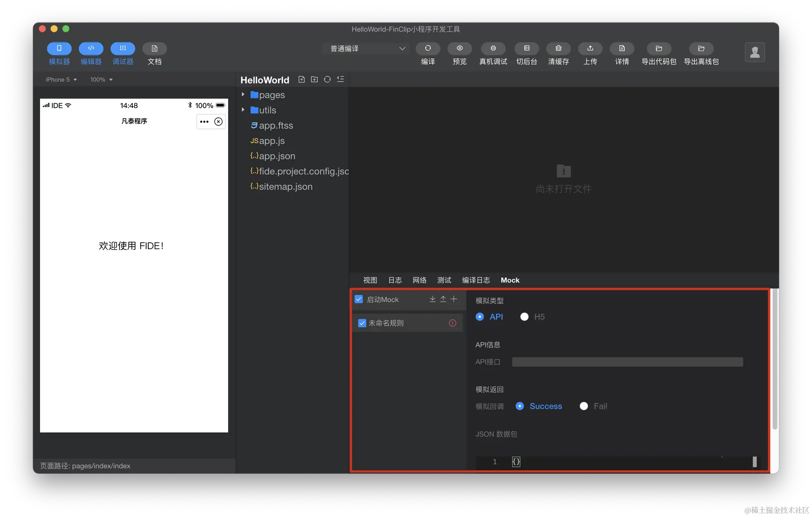Image resolution: width=812 pixels, height=517 pixels.
Task: Add a new Mock rule with plus icon
Action: pyautogui.click(x=454, y=299)
